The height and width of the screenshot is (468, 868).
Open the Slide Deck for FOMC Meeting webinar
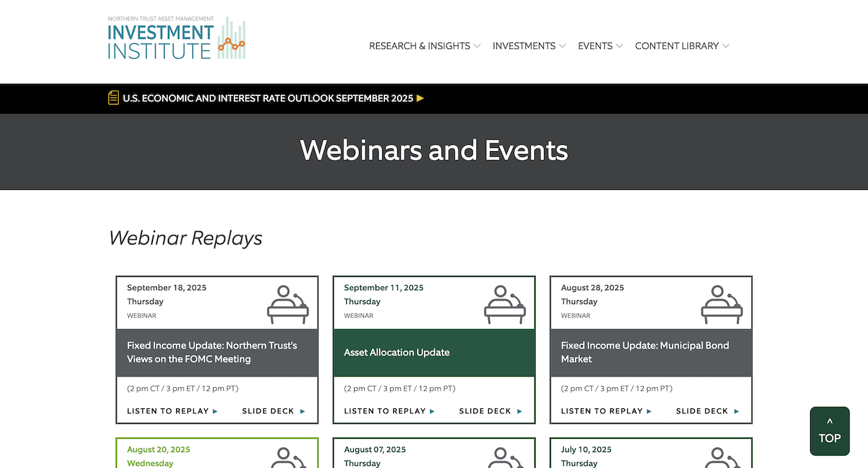[268, 411]
